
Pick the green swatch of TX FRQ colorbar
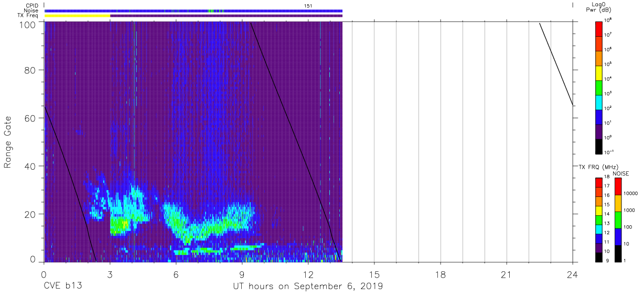(x=599, y=220)
